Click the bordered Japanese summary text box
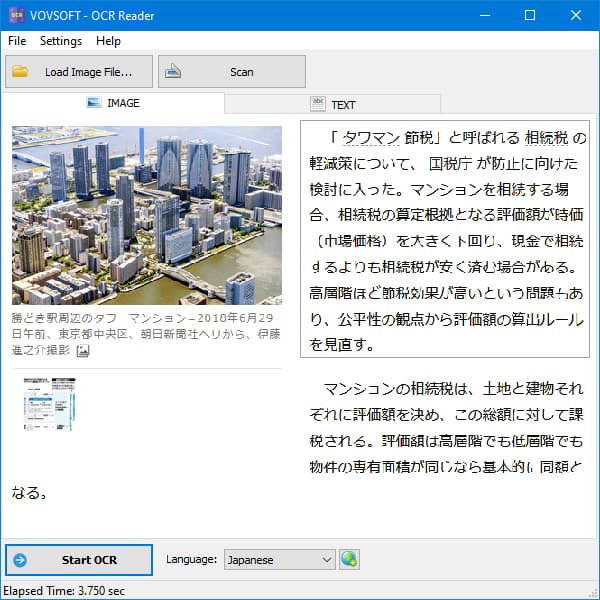 pyautogui.click(x=444, y=239)
